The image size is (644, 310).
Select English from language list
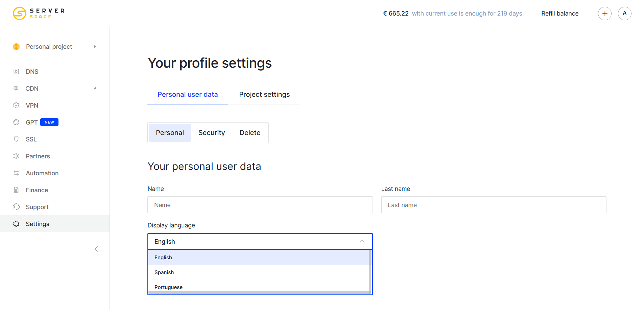(258, 257)
